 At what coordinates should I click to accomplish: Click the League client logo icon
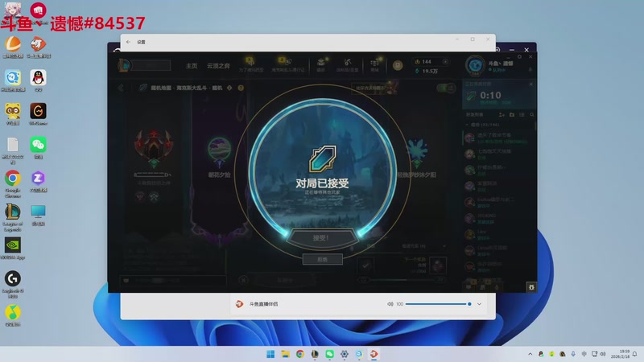click(x=124, y=65)
